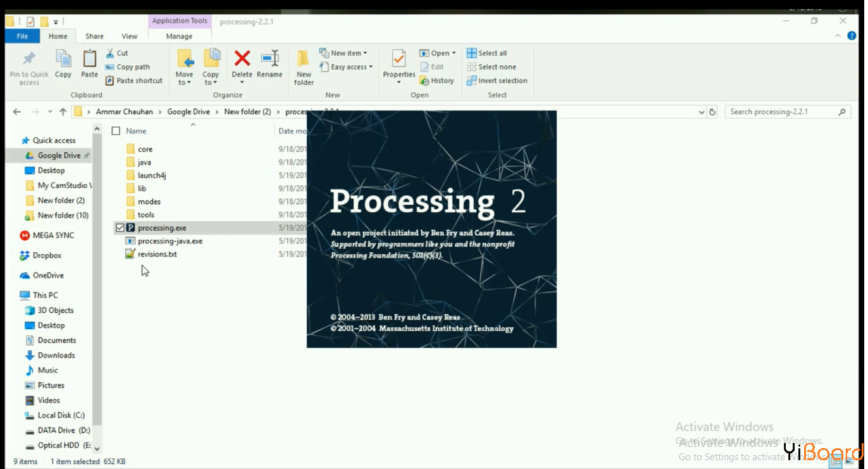Refresh the folder view
Viewport: 868px width, 469px height.
click(x=712, y=112)
